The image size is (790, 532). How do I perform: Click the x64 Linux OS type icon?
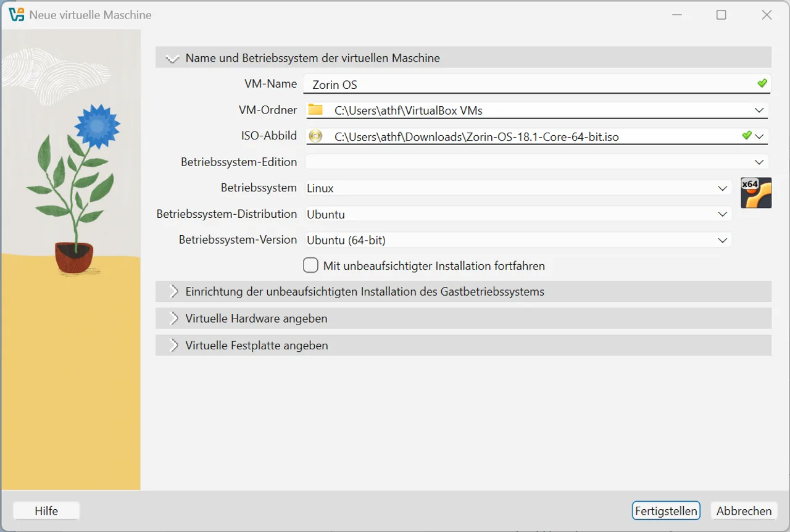756,193
